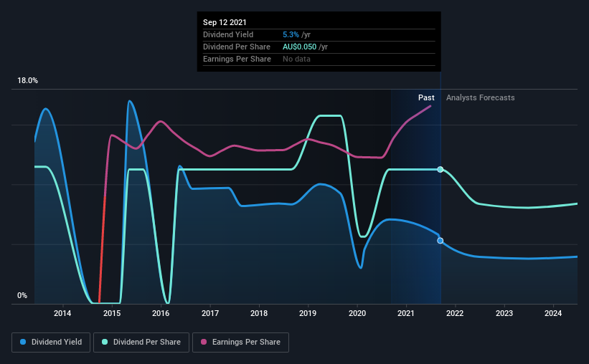
Task: Click the 2022 x-axis label
Action: 455,313
